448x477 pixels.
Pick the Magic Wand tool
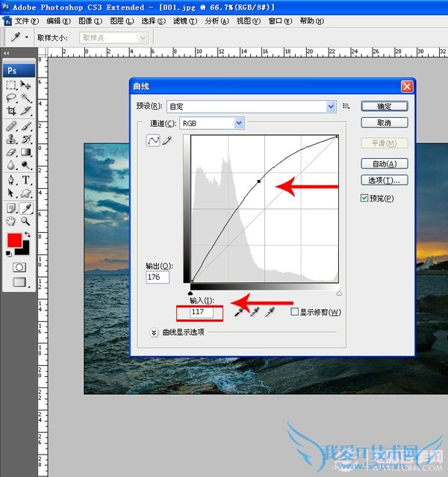25,98
